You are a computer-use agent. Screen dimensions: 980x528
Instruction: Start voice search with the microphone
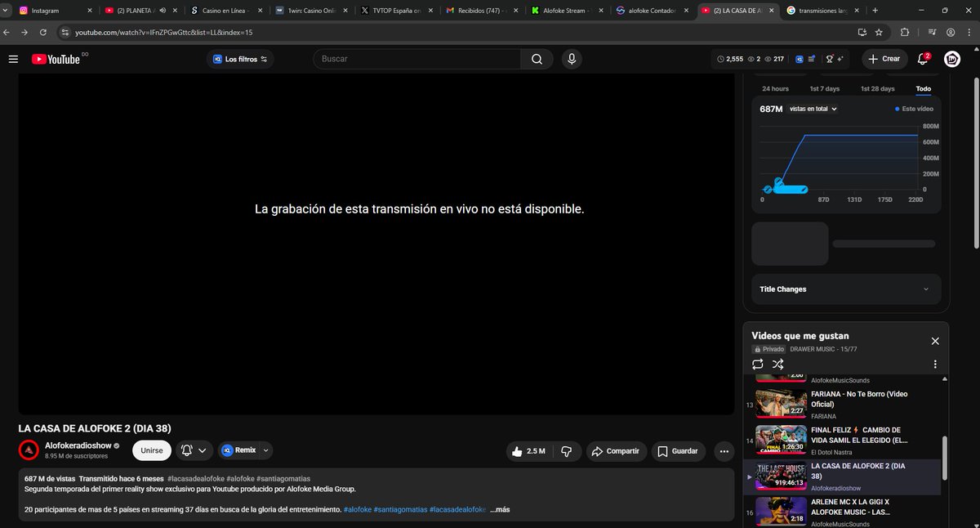(x=572, y=59)
